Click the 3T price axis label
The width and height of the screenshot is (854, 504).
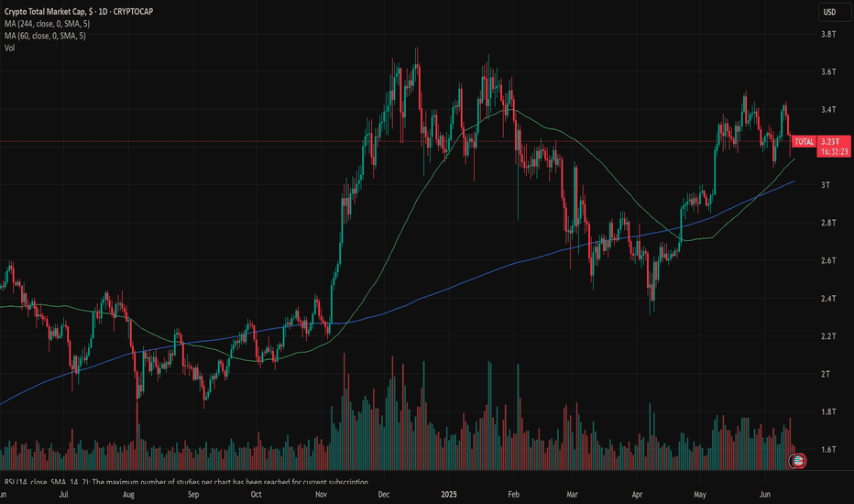coord(826,185)
